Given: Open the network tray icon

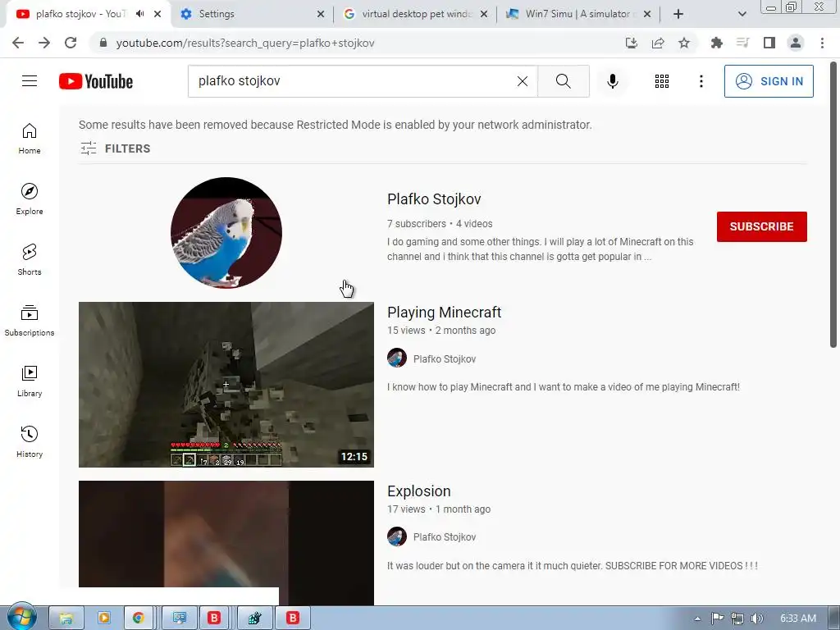Looking at the screenshot, I should pos(737,619).
